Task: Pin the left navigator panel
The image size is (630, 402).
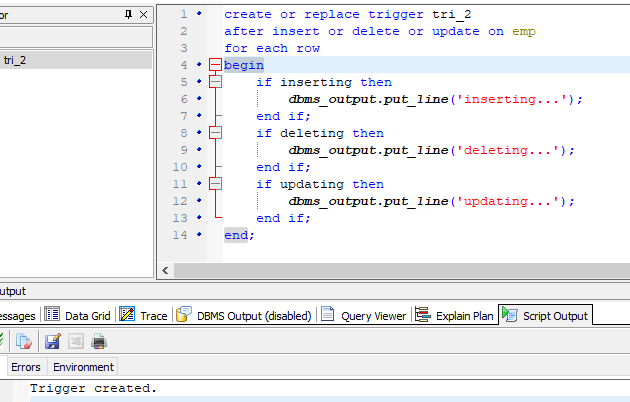Action: coord(128,15)
